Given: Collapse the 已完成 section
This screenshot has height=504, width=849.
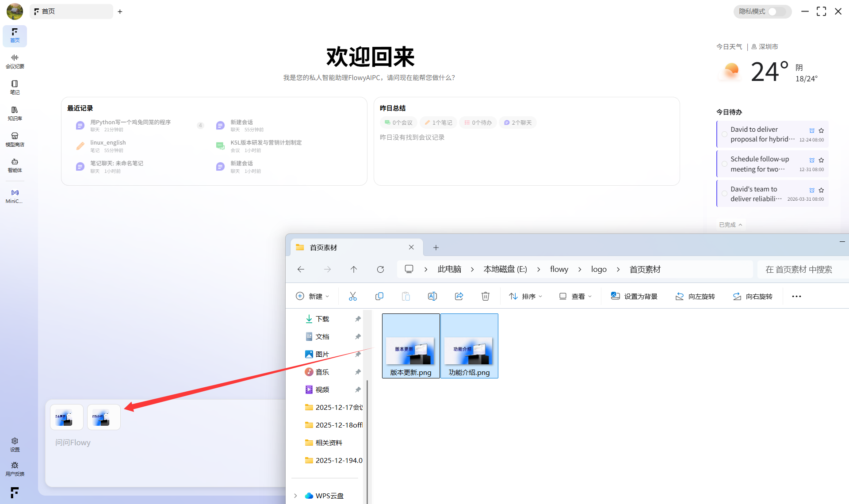Looking at the screenshot, I should point(730,225).
